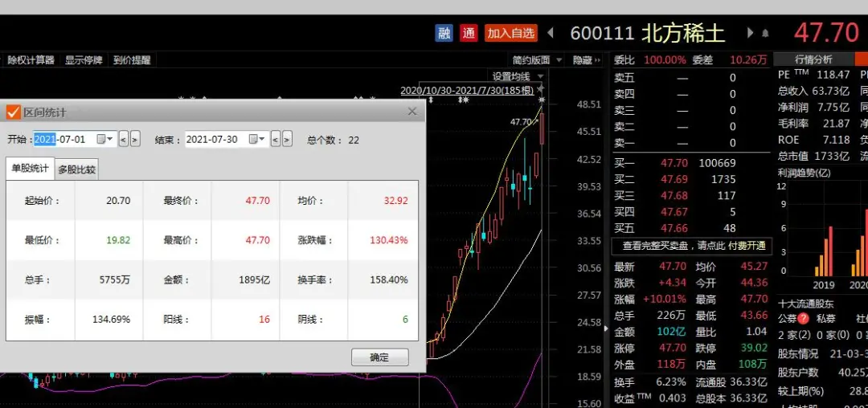The height and width of the screenshot is (408, 868).
Task: Click the 委比 value 100.00%
Action: click(x=665, y=59)
